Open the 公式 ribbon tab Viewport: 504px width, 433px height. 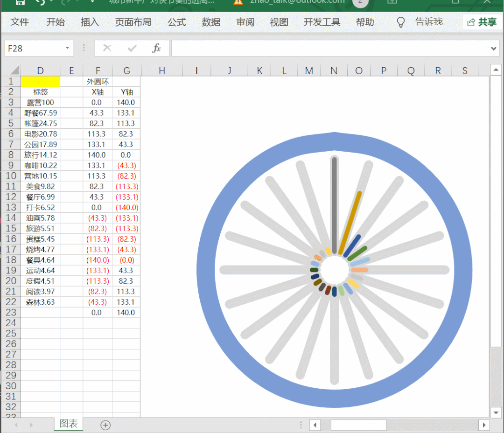coord(177,22)
